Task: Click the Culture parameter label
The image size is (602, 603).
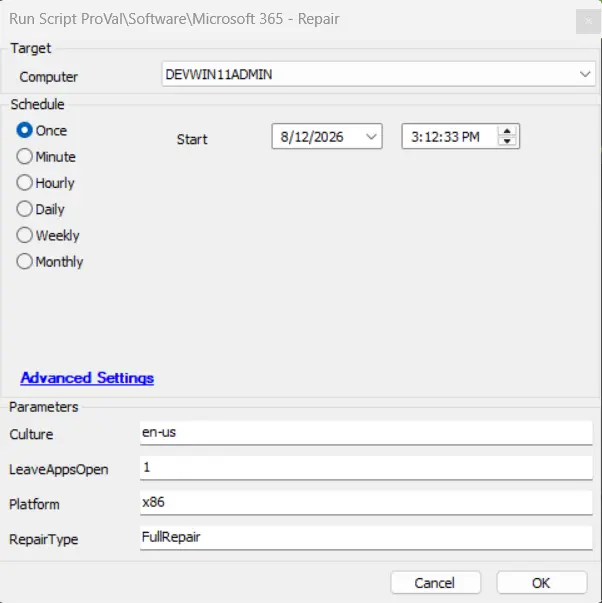Action: pos(31,435)
